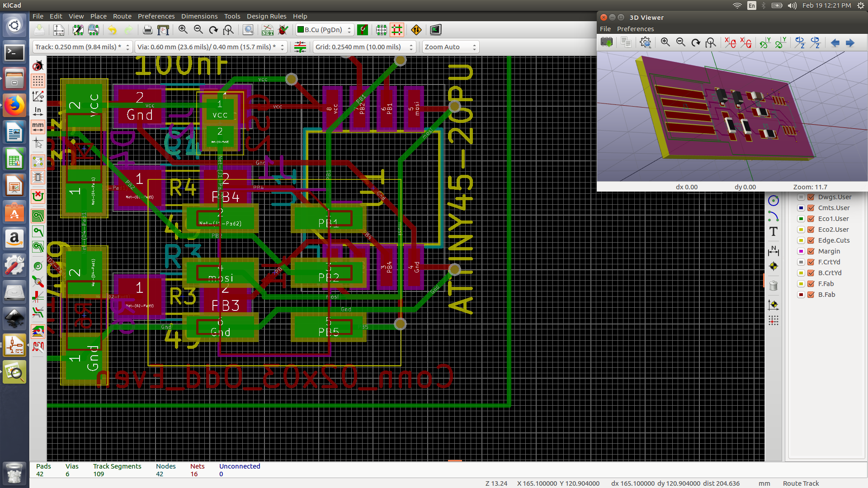Viewport: 868px width, 488px height.
Task: Toggle the ratsnest display
Action: (x=38, y=161)
